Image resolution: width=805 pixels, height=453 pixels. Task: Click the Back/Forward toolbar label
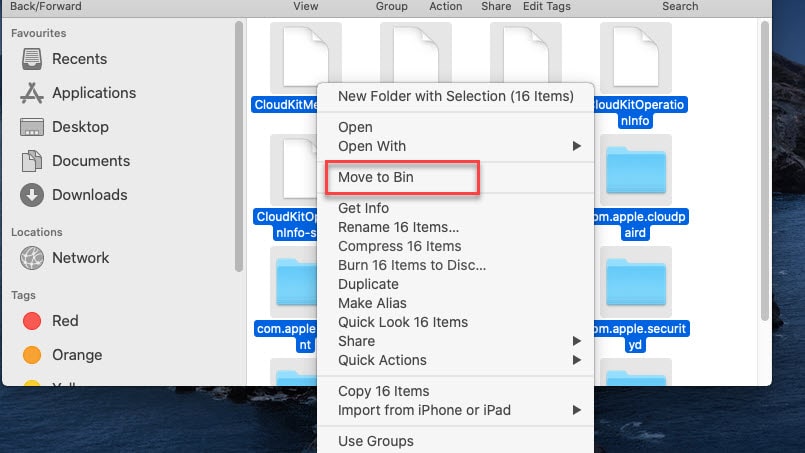point(46,6)
